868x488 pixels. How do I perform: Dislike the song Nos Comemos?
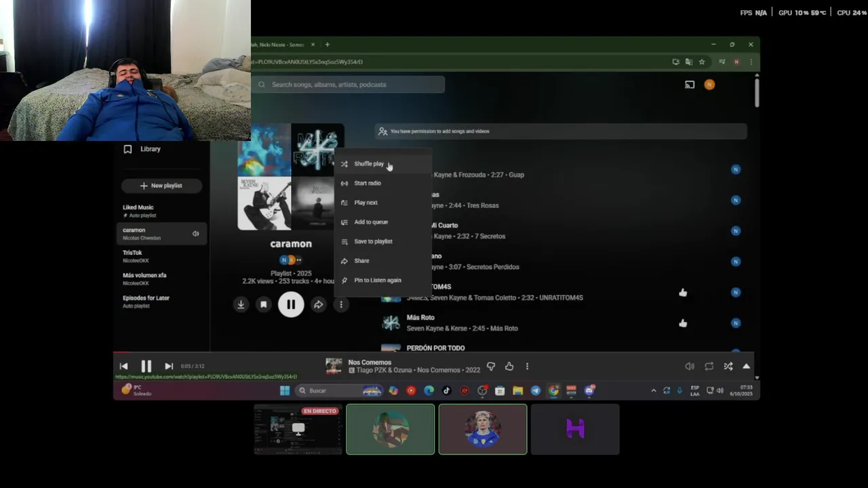tap(491, 366)
